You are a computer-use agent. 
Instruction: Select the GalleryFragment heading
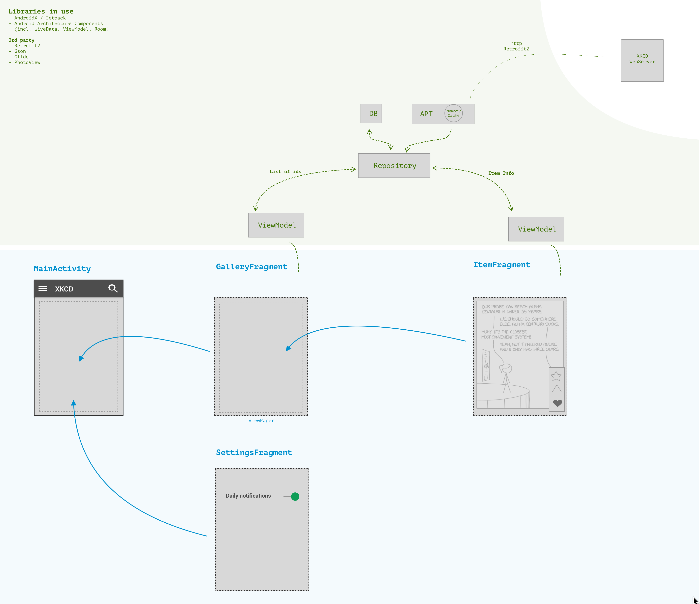click(251, 266)
